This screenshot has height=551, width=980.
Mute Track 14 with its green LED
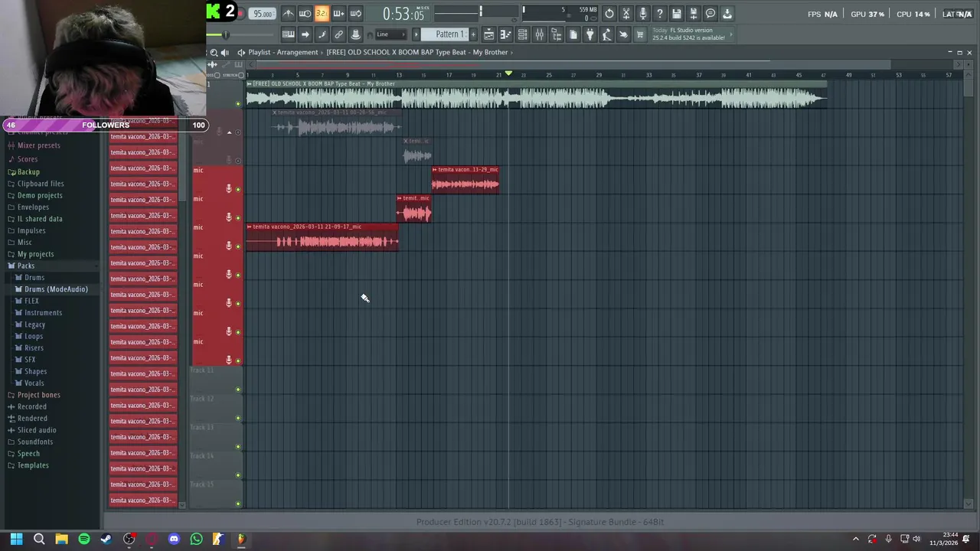pyautogui.click(x=237, y=475)
